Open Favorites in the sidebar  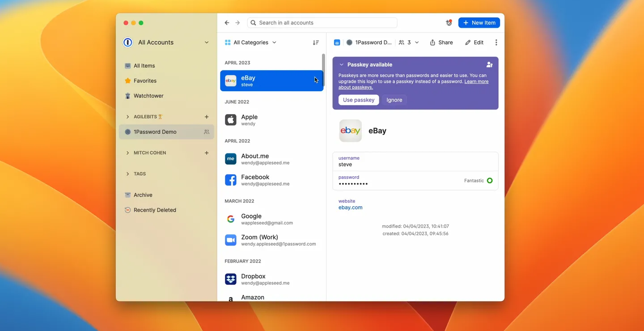coord(166,81)
